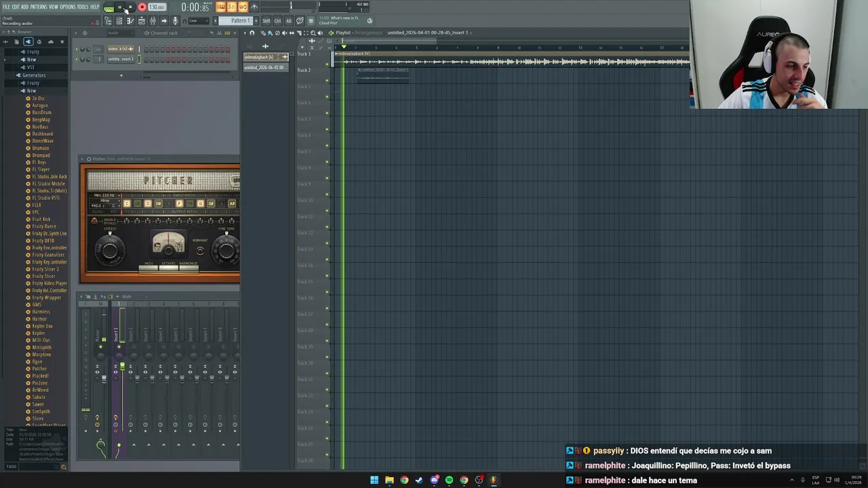
Task: Open the FILE menu
Action: click(x=6, y=7)
